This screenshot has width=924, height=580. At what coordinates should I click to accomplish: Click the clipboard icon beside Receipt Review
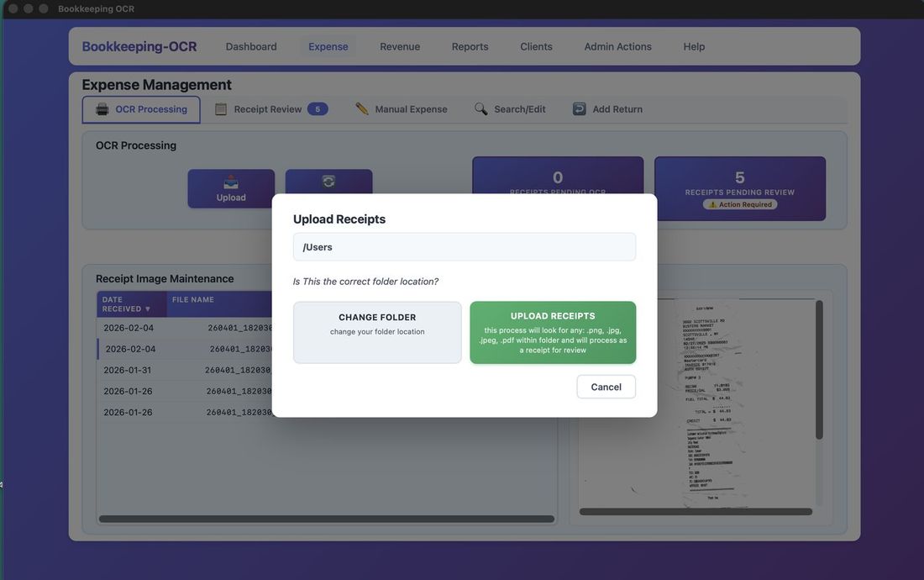click(221, 109)
